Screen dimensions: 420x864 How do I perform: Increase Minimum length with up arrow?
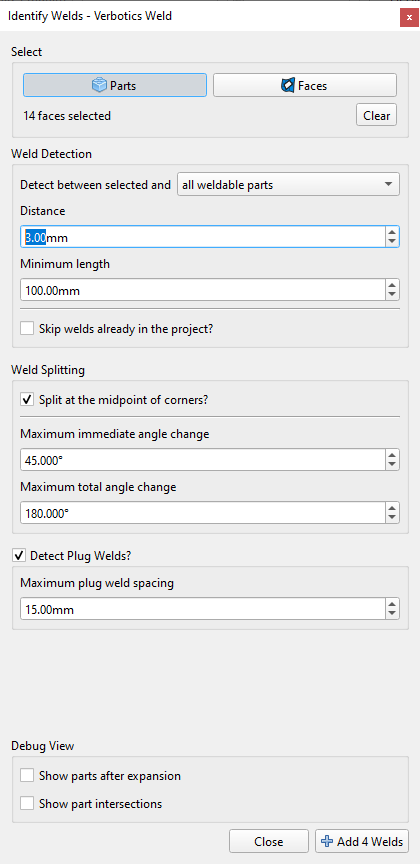point(392,285)
